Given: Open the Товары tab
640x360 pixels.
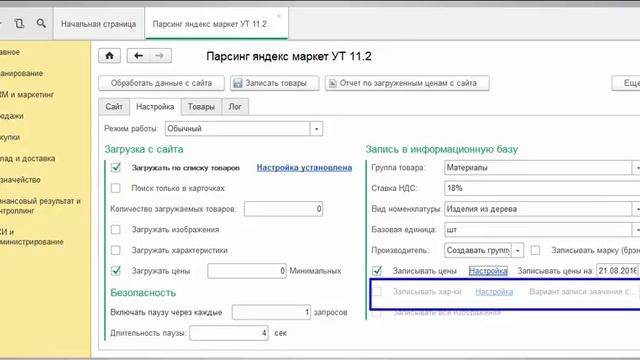Looking at the screenshot, I should 201,107.
